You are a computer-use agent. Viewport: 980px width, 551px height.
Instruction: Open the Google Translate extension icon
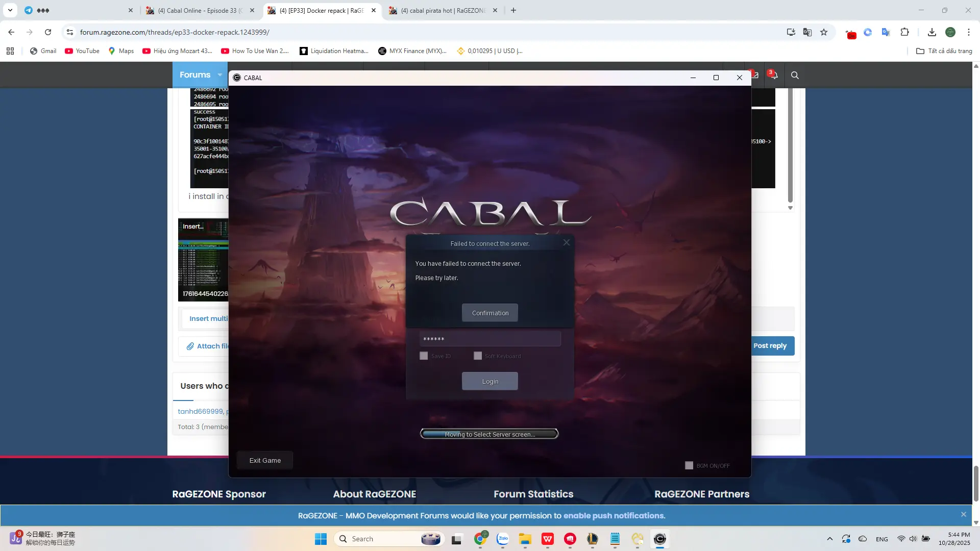point(886,32)
